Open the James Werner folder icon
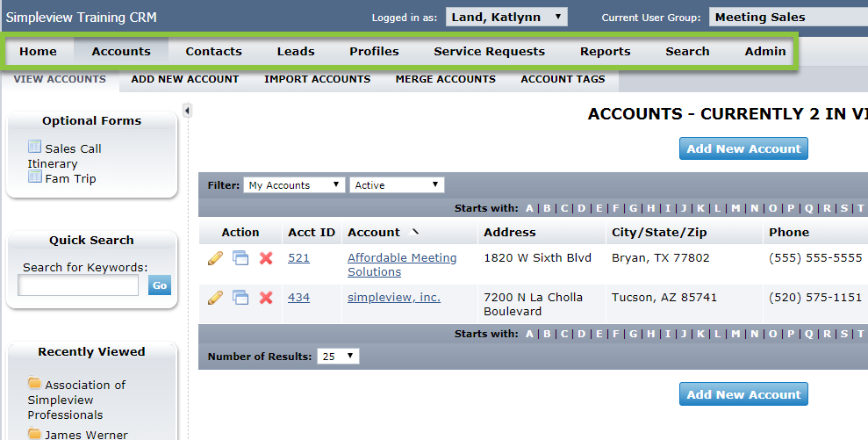 34,433
